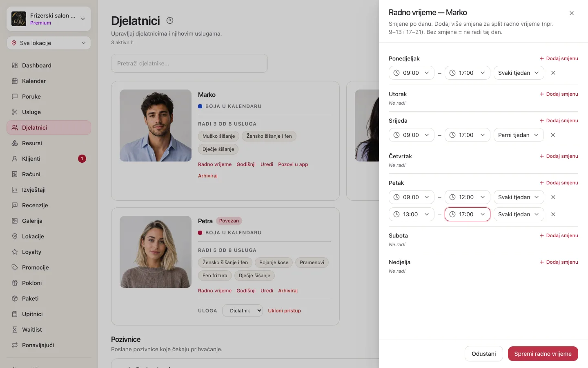Open the Pokloni gift icon
Image resolution: width=588 pixels, height=368 pixels.
(x=15, y=283)
